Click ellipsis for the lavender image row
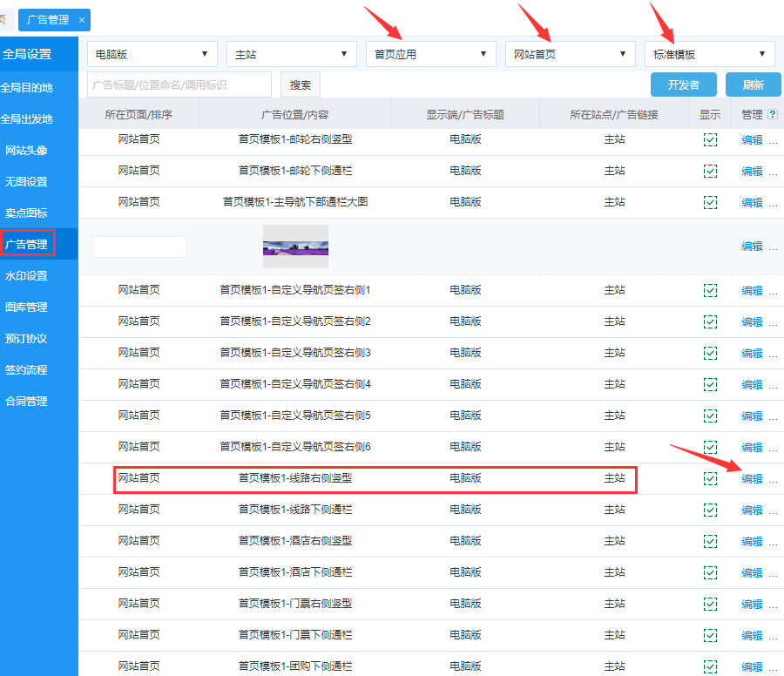Image resolution: width=784 pixels, height=676 pixels. [773, 247]
